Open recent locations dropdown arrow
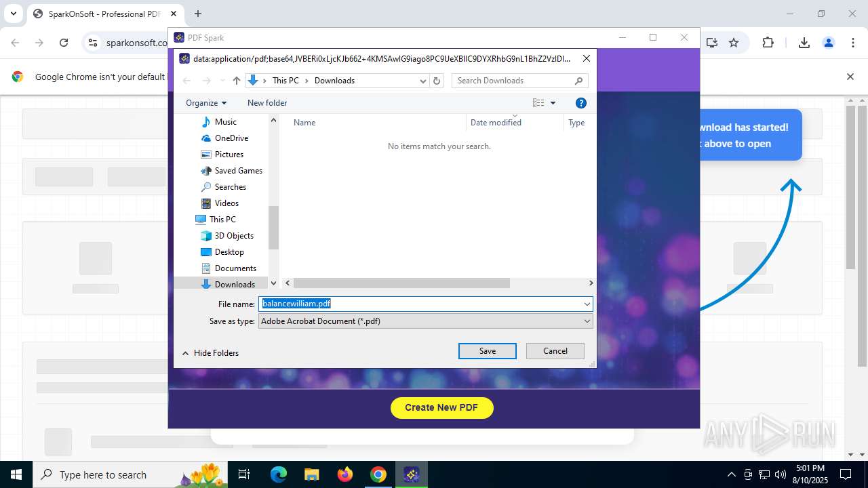The image size is (868, 488). [x=221, y=81]
